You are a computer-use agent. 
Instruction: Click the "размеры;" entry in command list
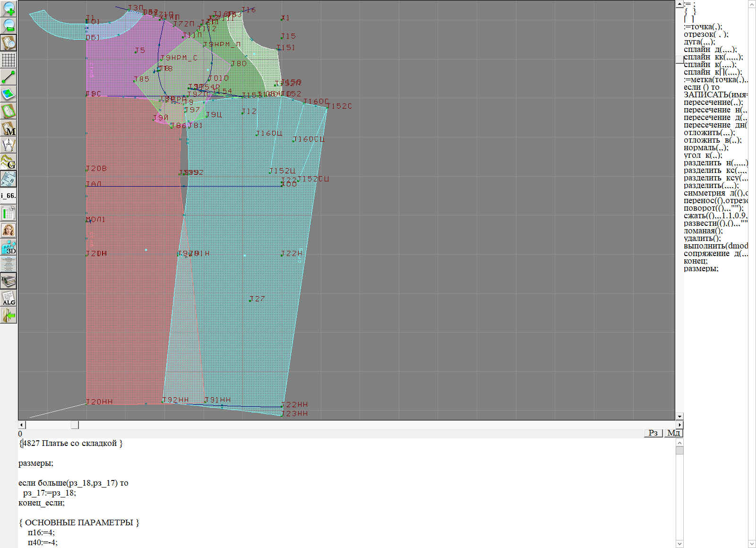701,269
